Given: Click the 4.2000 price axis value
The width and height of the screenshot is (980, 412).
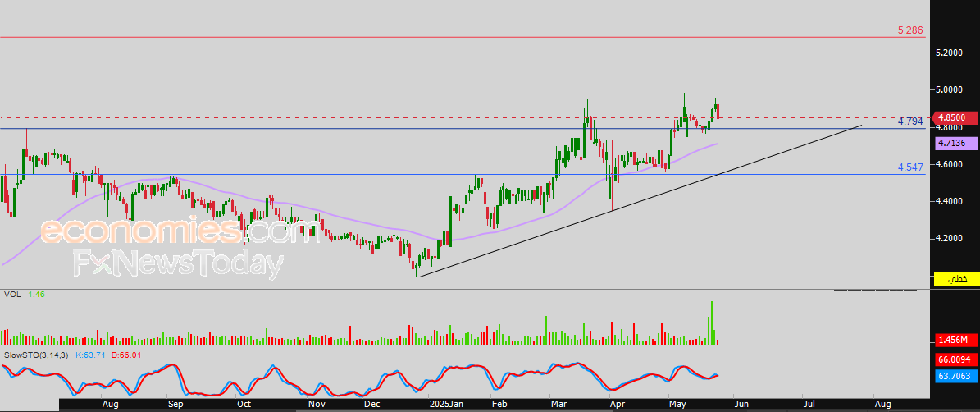Looking at the screenshot, I should pos(949,239).
